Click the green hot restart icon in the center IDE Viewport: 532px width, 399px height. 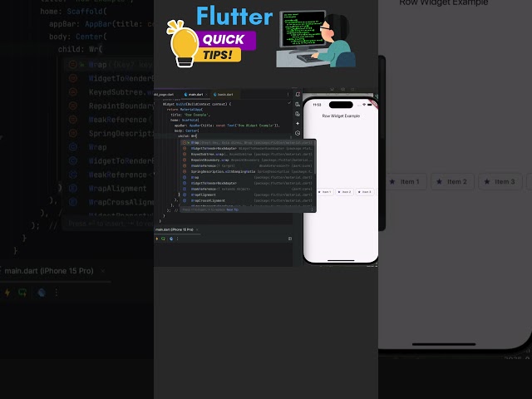(x=164, y=239)
